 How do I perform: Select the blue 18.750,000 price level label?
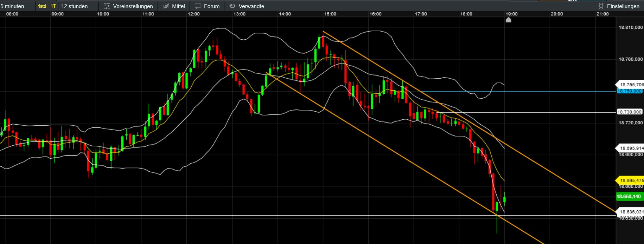pos(630,91)
